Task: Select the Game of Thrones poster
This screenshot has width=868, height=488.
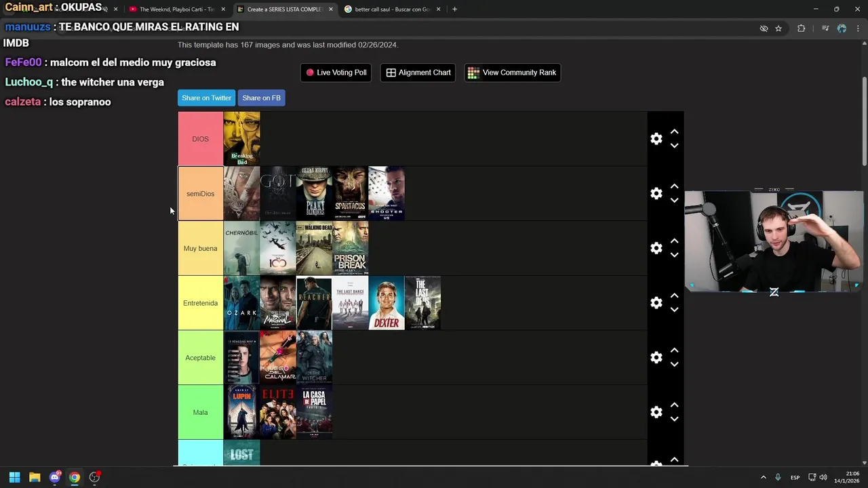Action: (x=278, y=194)
